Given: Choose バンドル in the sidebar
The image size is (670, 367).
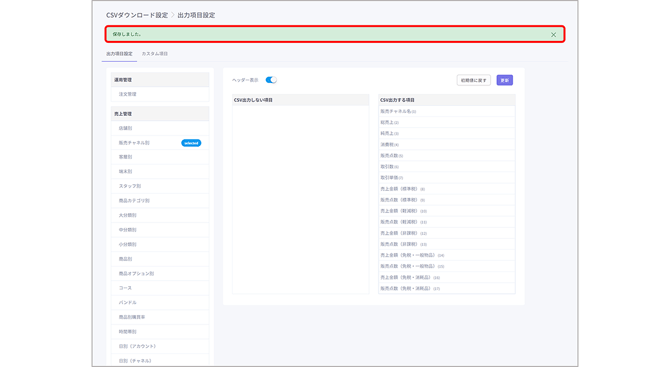Looking at the screenshot, I should [160, 302].
